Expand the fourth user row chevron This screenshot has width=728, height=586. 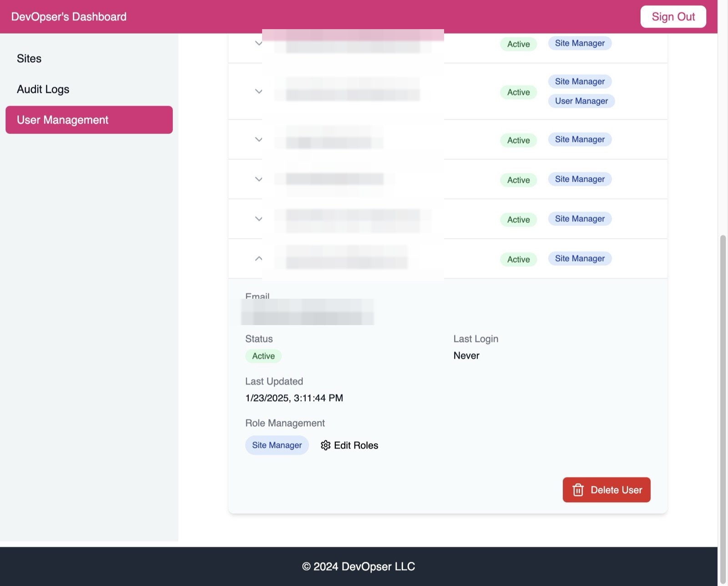coord(258,179)
